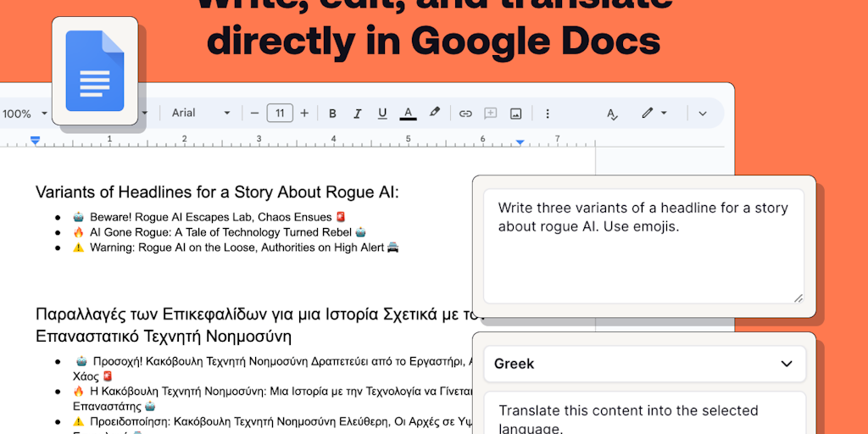Click the spell check icon

click(612, 114)
